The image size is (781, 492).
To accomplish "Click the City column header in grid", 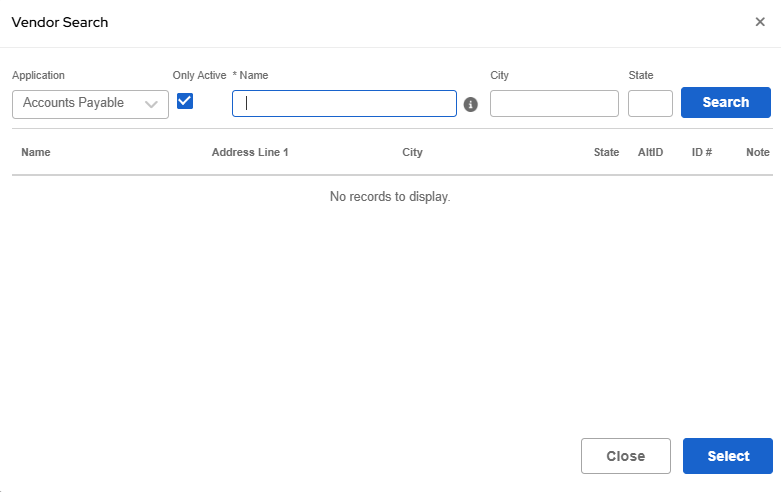I will (x=412, y=153).
